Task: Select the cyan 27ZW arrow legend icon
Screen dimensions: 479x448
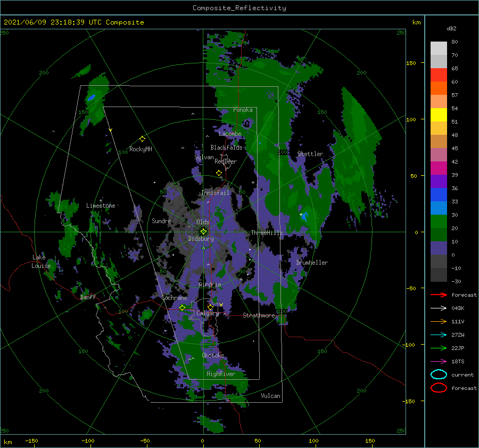Action: (x=439, y=335)
